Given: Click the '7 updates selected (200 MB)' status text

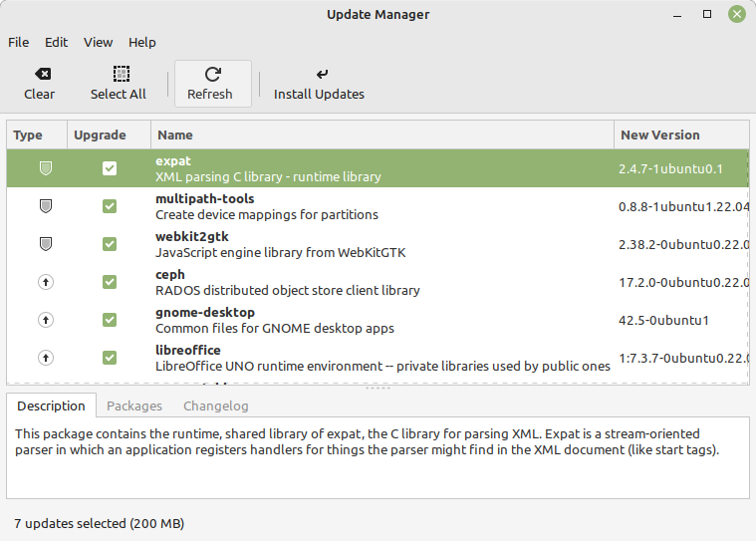Looking at the screenshot, I should (100, 524).
